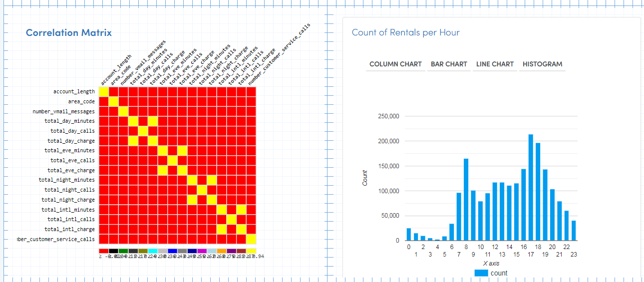Select the bar for hour 0
644x282 pixels.
point(409,235)
